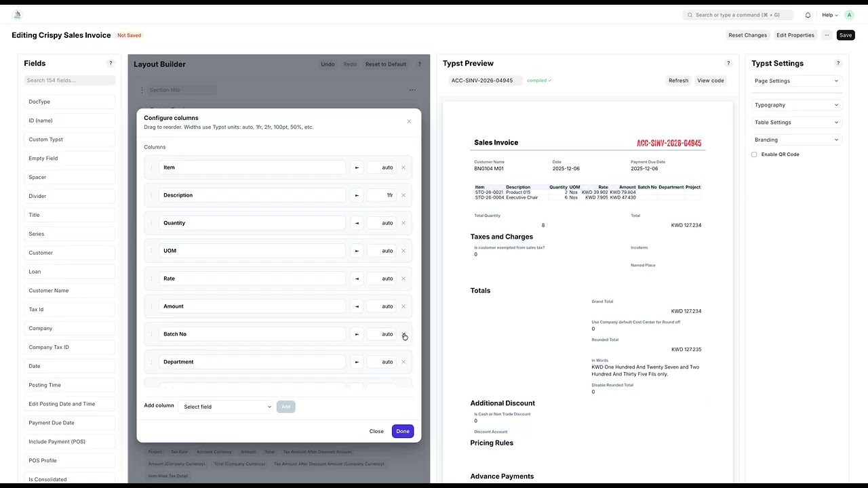
Task: Toggle alignment for the Item column
Action: (x=357, y=167)
